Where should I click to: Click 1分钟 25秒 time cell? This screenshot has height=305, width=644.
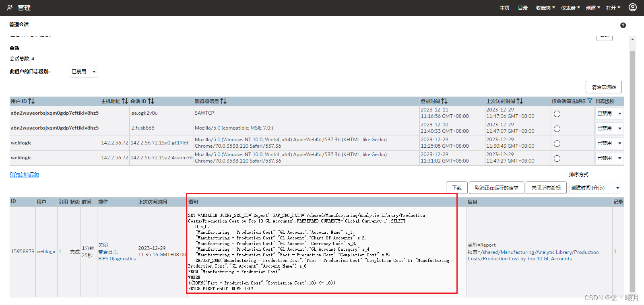pos(88,251)
